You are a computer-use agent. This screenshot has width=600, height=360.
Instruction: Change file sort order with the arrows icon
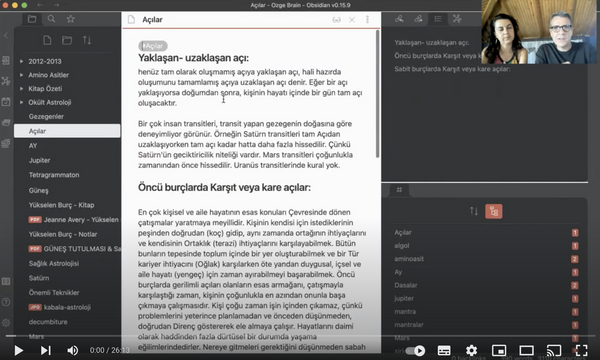click(x=87, y=40)
